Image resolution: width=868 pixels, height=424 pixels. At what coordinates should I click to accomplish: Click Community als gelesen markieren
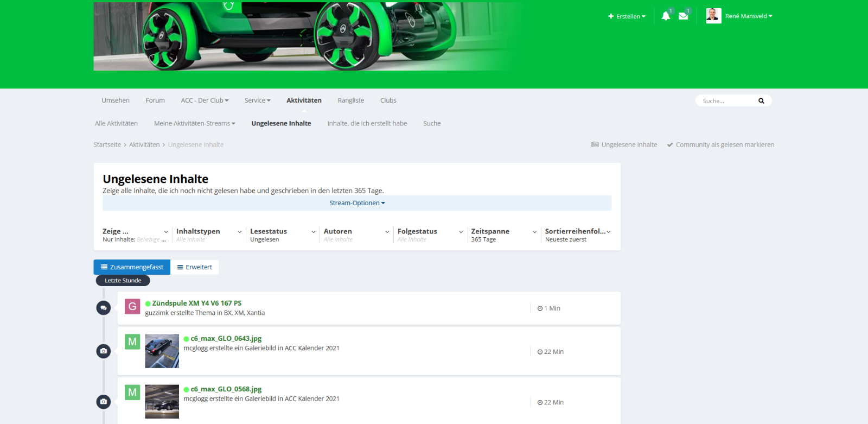[x=720, y=144]
